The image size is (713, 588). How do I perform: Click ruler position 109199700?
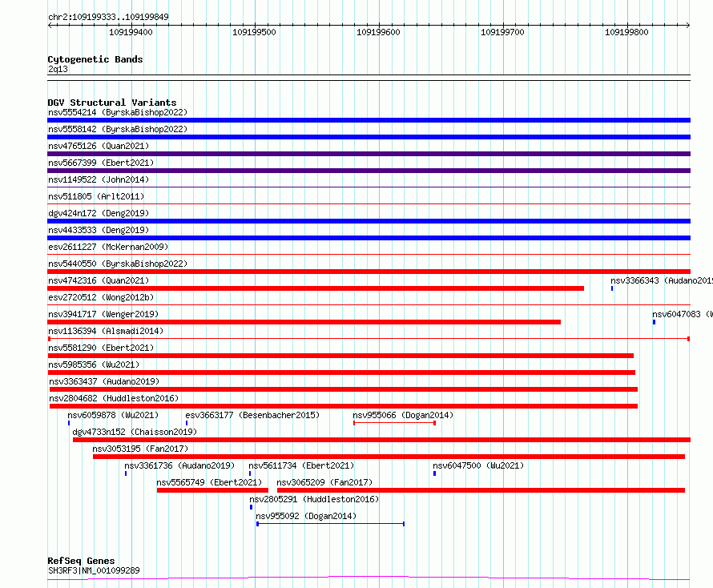502,32
